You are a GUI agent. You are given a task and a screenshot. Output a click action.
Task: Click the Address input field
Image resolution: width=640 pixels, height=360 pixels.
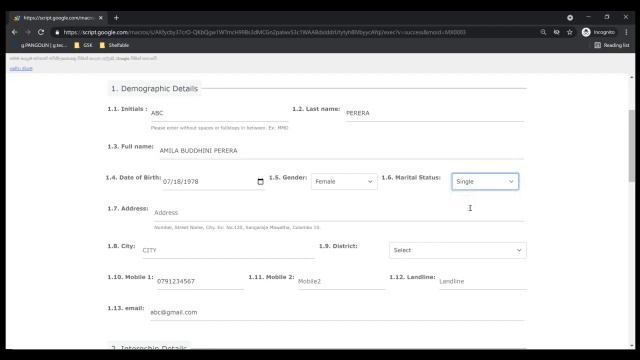(339, 213)
